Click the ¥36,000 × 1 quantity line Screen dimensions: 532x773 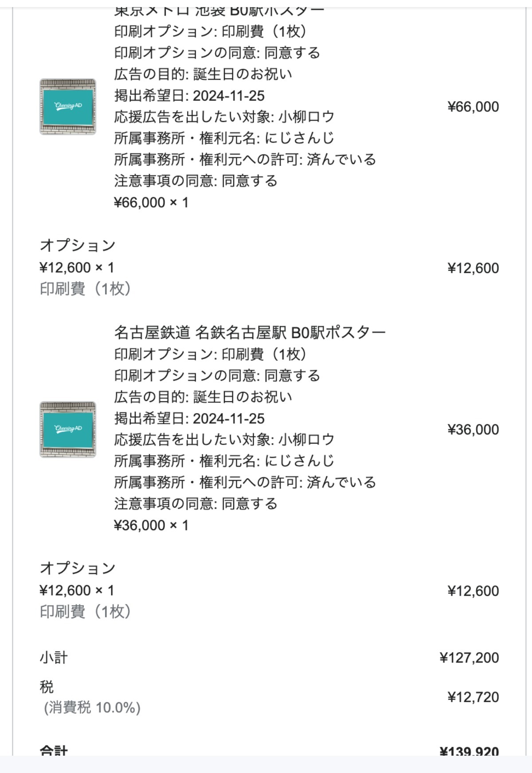(x=151, y=525)
